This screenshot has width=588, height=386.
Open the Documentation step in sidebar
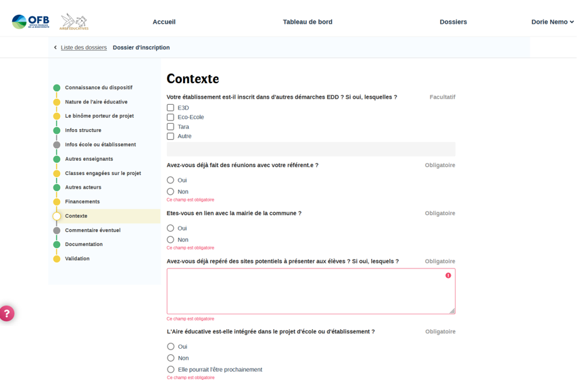[x=84, y=245]
